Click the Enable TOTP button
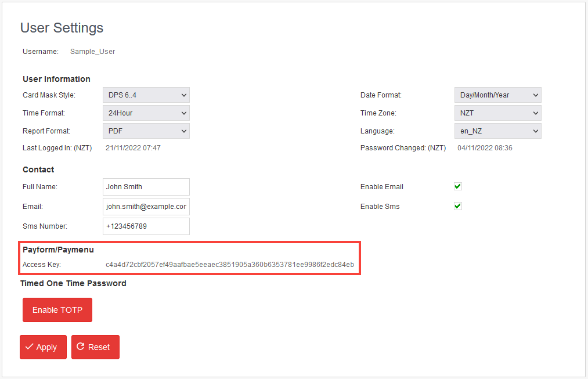Viewport: 588px width, 379px height. click(57, 310)
